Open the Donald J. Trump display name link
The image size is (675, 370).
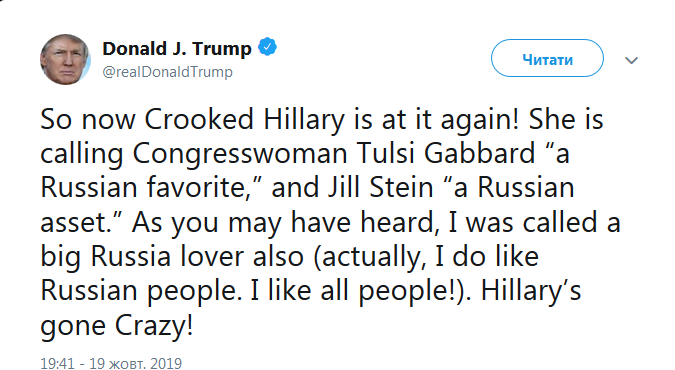click(177, 48)
